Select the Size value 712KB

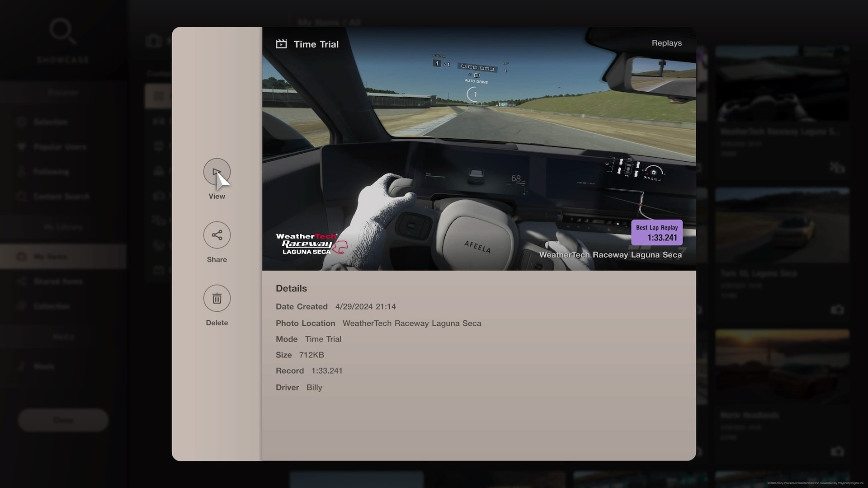click(x=311, y=355)
